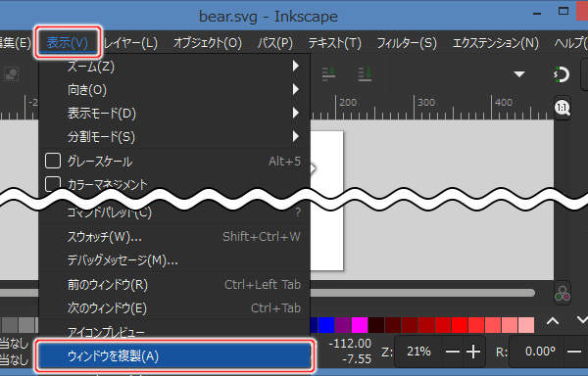Screen dimensions: 588x376
Task: Open the エクステンション(N) menu
Action: point(495,43)
